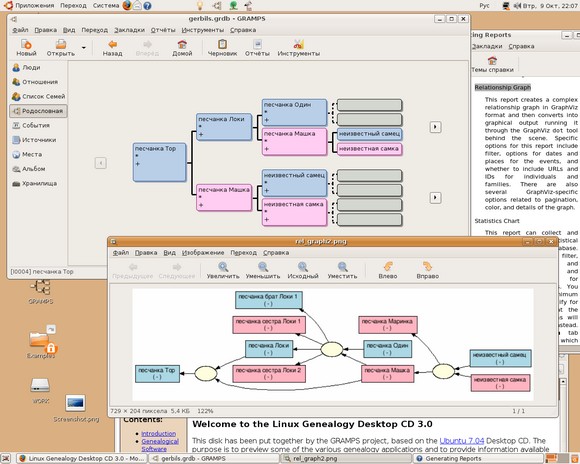Expand upper right pedigree arrow button
This screenshot has width=580, height=464.
[x=435, y=127]
